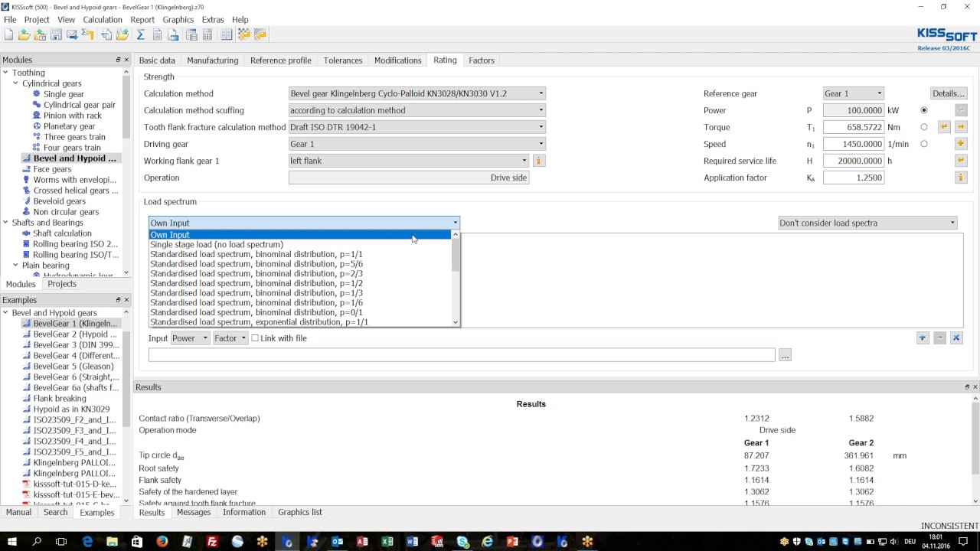980x551 pixels.
Task: Open the Don't consider load spectra dropdown
Action: click(867, 223)
